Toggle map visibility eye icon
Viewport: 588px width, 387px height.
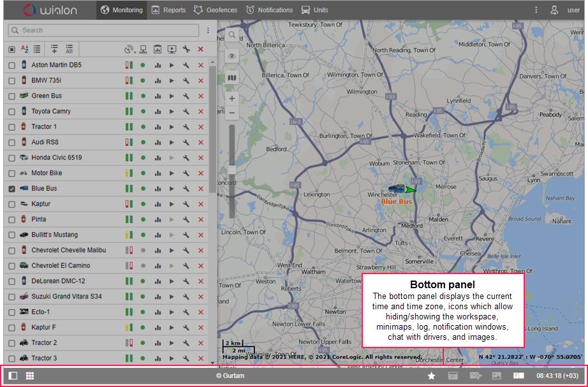pyautogui.click(x=232, y=56)
